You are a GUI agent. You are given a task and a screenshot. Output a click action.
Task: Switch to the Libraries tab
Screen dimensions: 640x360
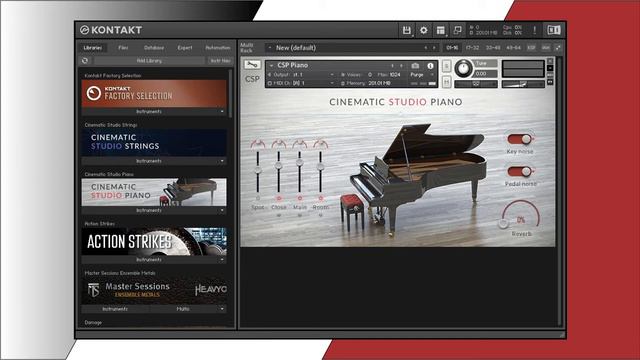[x=93, y=48]
